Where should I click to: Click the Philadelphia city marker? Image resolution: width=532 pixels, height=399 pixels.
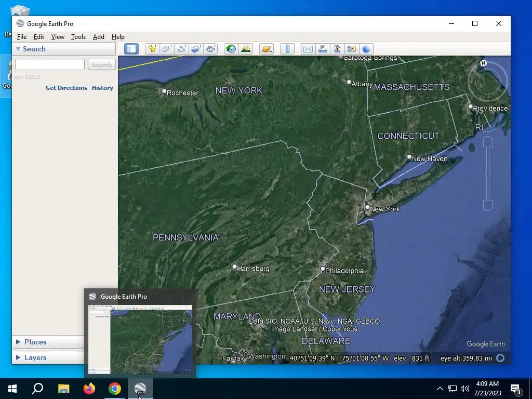tap(323, 269)
